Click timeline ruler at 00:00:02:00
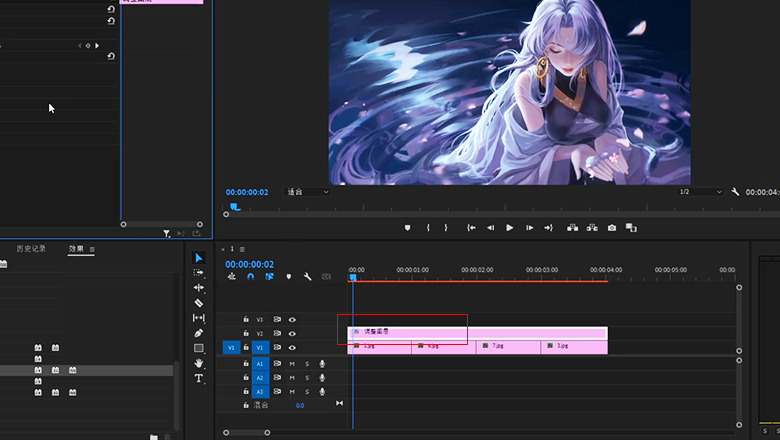This screenshot has width=780, height=440. (477, 270)
